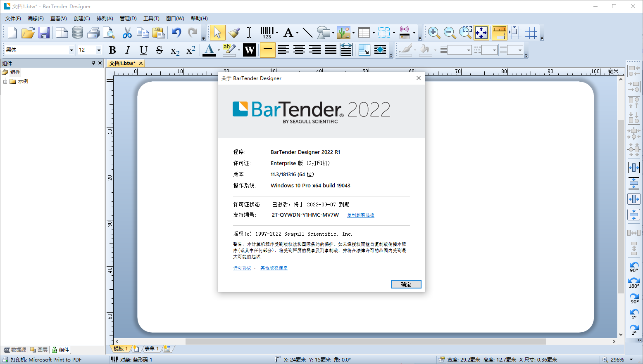
Task: Click 确定 button in About dialog
Action: (406, 284)
